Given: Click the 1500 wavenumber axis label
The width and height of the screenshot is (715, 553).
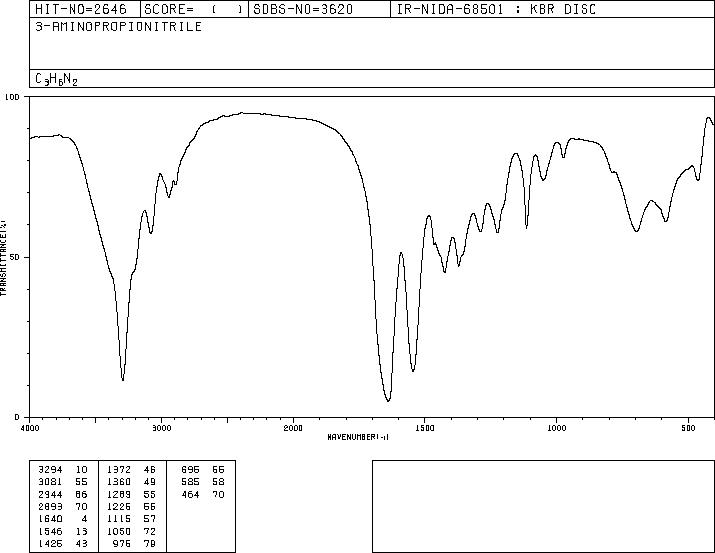Looking at the screenshot, I should (x=425, y=428).
